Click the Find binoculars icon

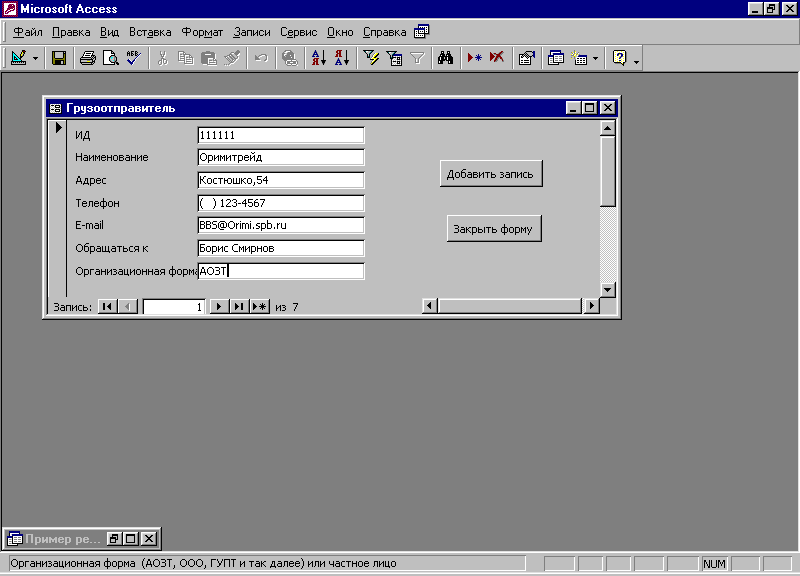[x=445, y=58]
